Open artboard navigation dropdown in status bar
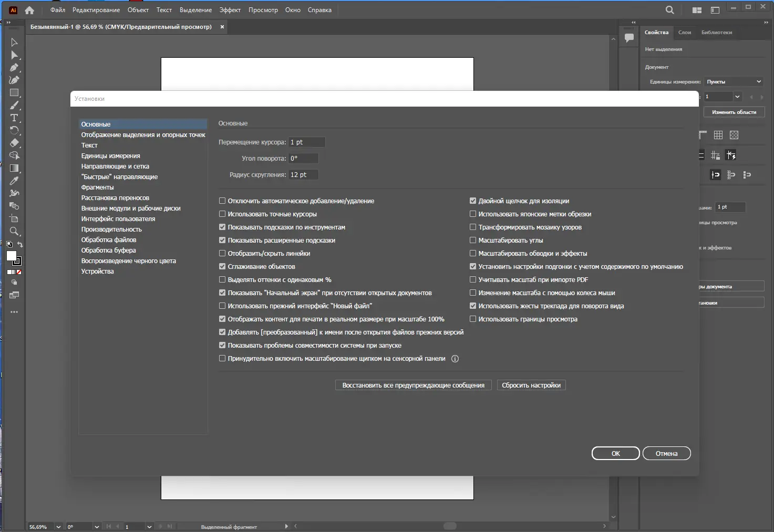Screen dimensions: 774x532 click(149, 527)
